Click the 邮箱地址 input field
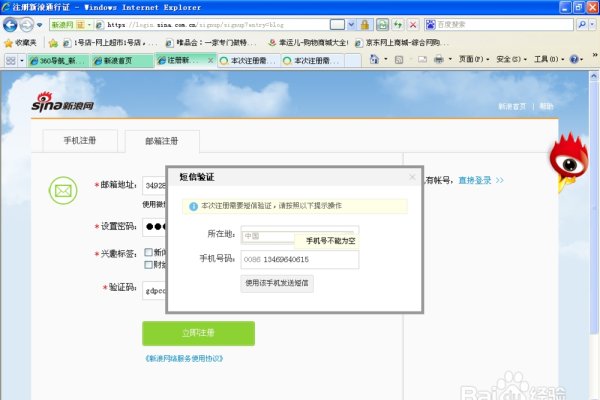The width and height of the screenshot is (600, 400). click(x=154, y=186)
